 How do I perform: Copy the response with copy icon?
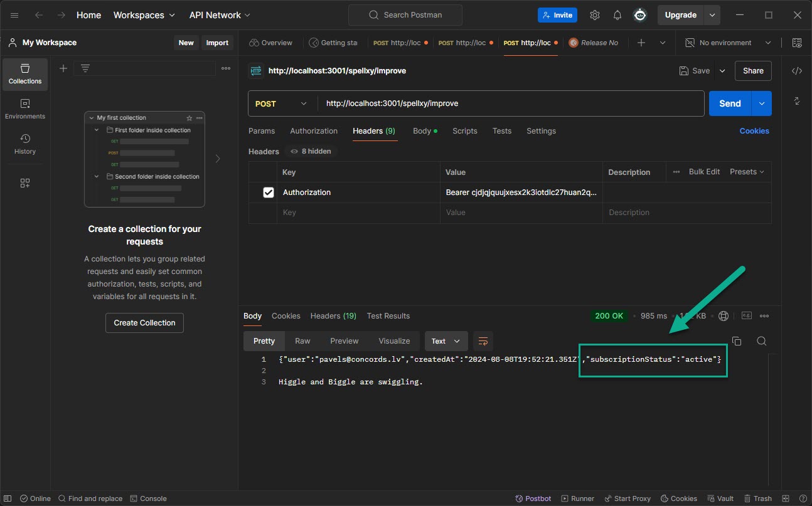click(737, 341)
